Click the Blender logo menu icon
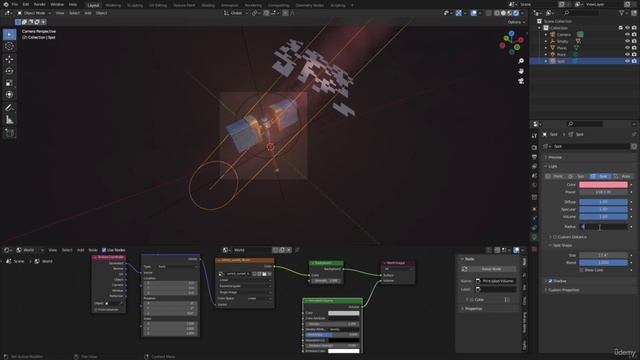This screenshot has height=360, width=640. 6,4
